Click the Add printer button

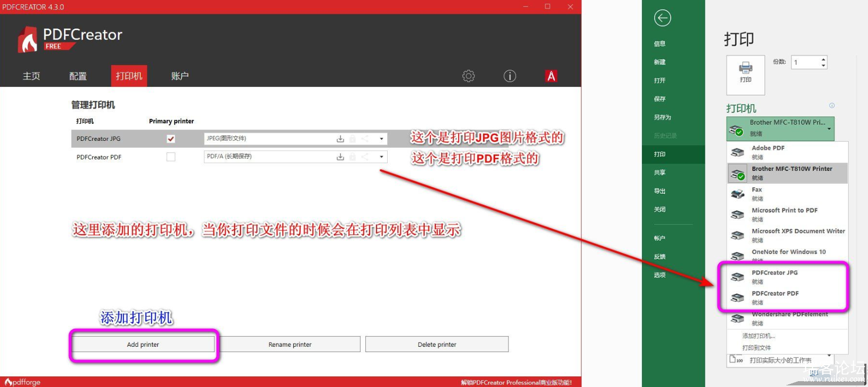tap(143, 345)
